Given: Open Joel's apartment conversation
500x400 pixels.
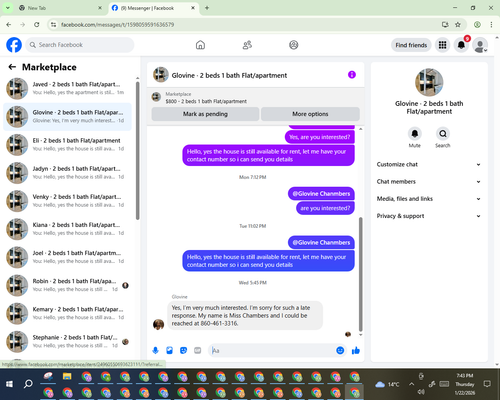Looking at the screenshot, I should click(x=68, y=257).
